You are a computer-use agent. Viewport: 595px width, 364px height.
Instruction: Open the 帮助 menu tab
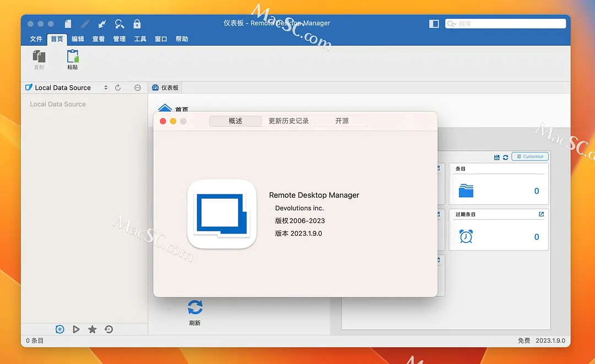coord(182,39)
